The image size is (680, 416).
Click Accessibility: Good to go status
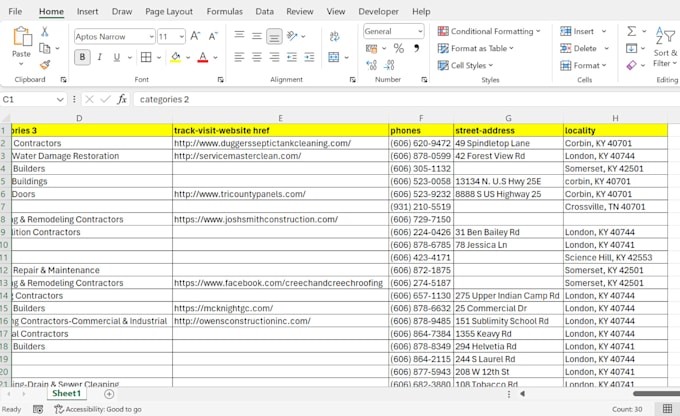[x=98, y=409]
